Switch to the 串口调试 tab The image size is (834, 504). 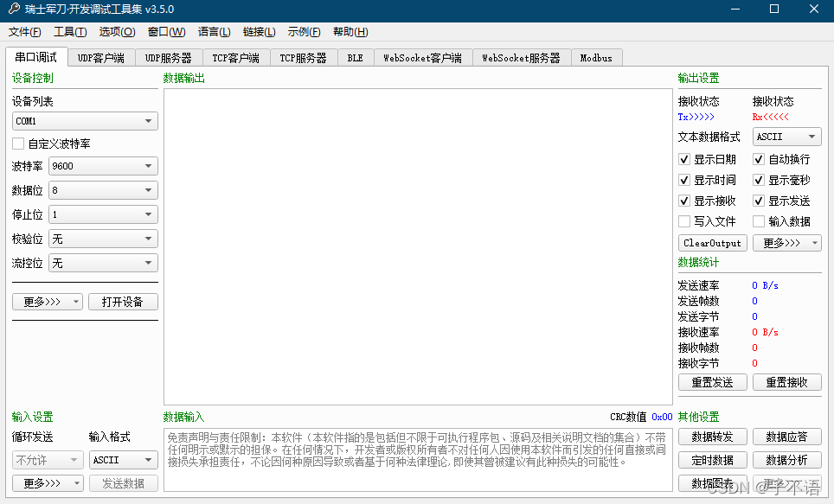pyautogui.click(x=36, y=57)
